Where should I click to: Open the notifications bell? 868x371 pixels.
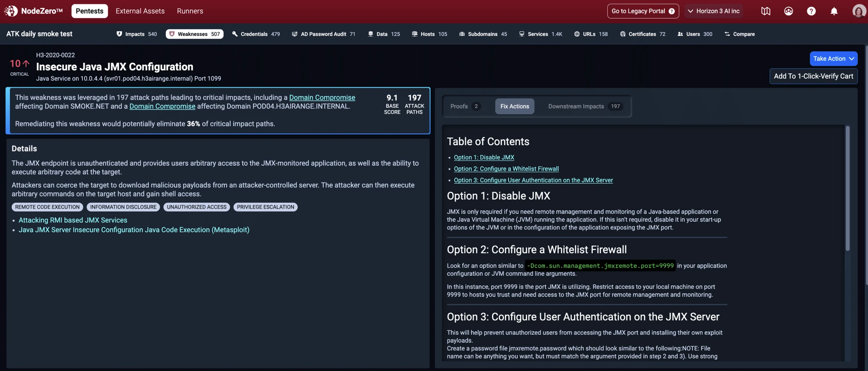(x=834, y=11)
